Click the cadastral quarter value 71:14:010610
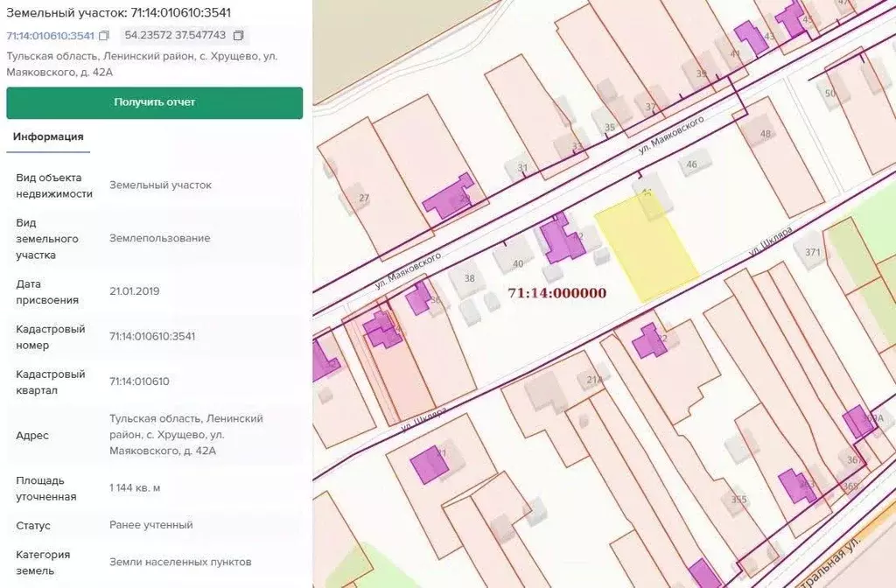896x588 pixels. [x=139, y=381]
